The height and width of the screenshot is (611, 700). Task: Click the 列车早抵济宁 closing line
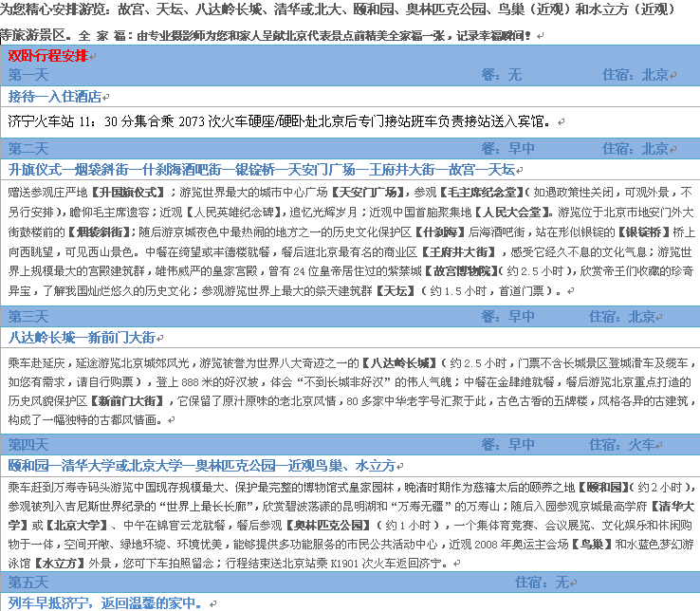pos(104,602)
